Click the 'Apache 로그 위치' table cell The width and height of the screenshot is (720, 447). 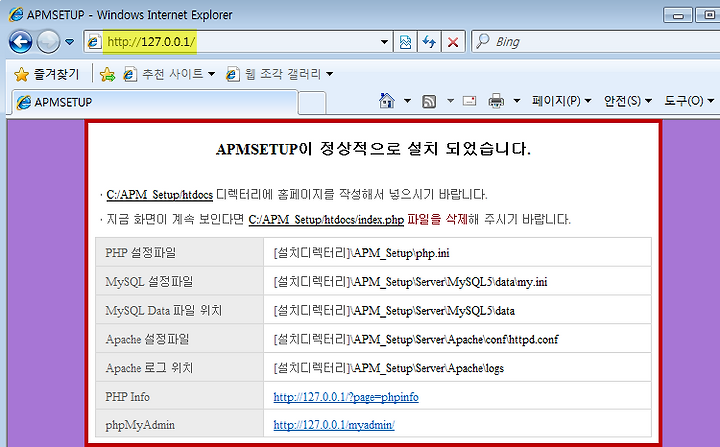point(180,368)
